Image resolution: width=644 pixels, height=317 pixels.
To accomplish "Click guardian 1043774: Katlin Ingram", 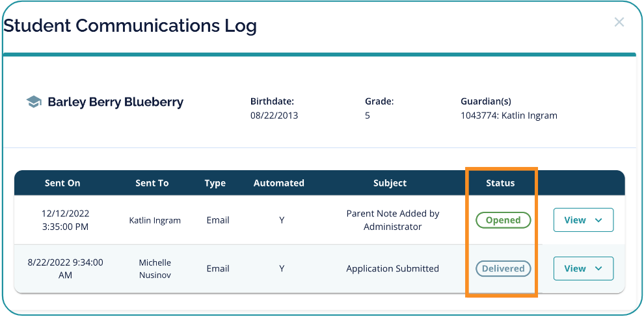I will click(x=509, y=116).
